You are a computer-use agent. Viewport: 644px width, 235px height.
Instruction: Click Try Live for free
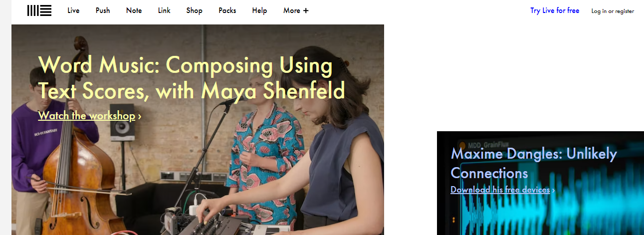[555, 10]
